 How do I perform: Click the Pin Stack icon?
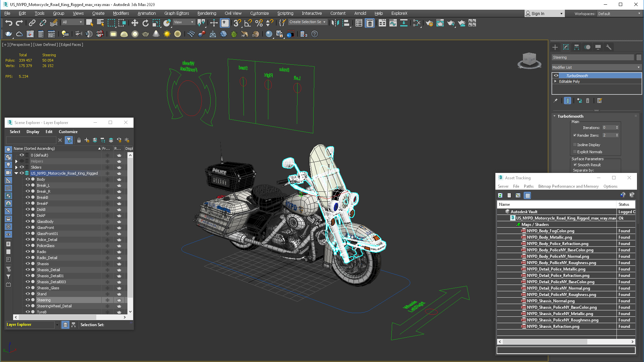[x=555, y=101]
